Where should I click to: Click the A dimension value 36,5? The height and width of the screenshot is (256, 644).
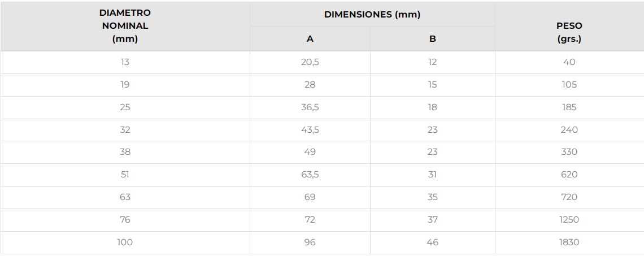[310, 107]
